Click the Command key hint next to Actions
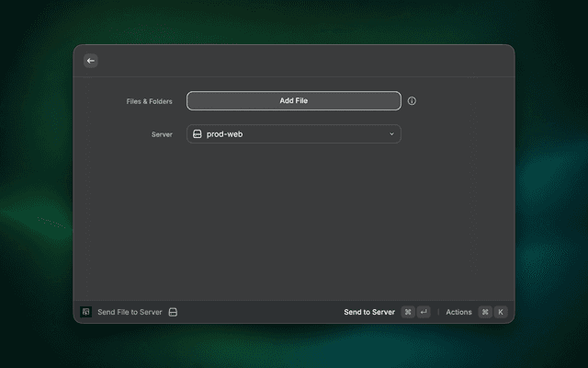 pos(485,312)
